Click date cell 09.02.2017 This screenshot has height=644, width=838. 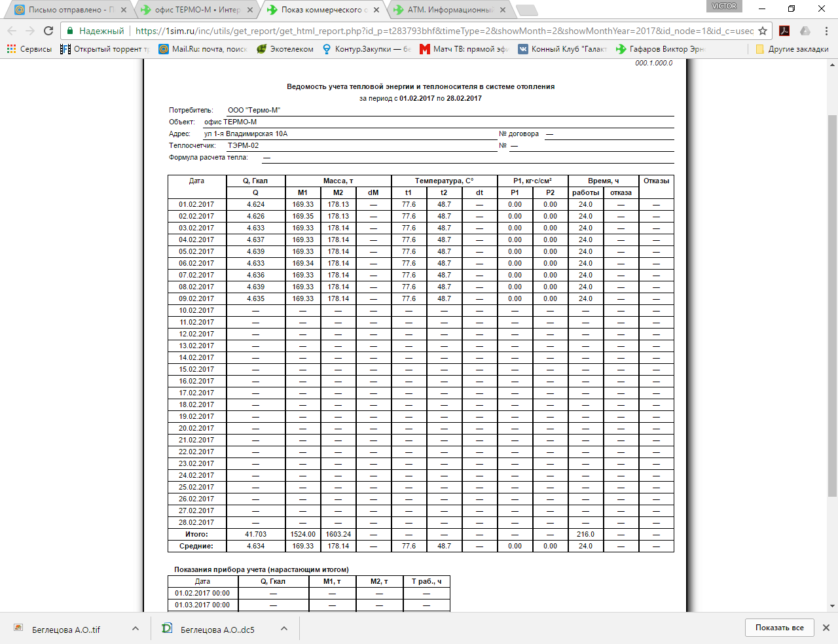point(196,299)
